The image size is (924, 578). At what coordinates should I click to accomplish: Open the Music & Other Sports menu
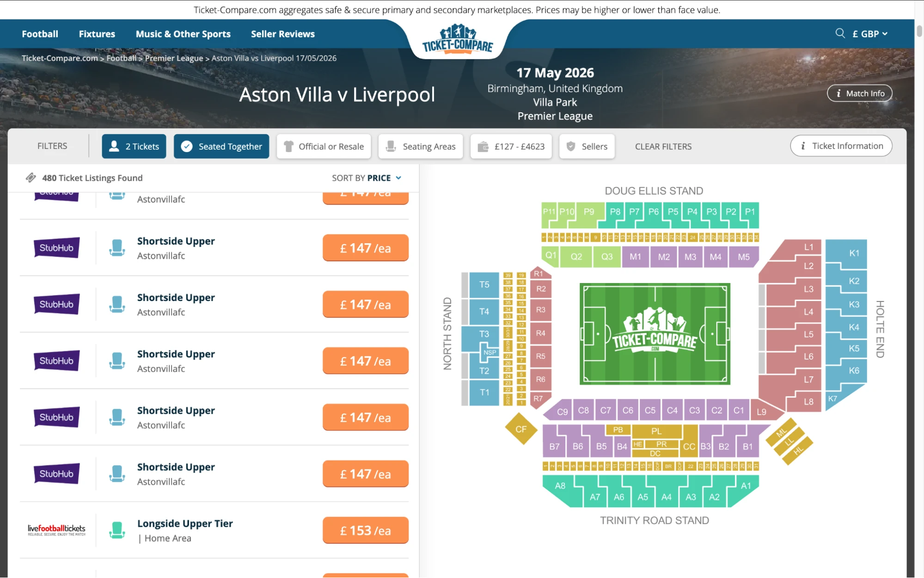[x=183, y=33]
